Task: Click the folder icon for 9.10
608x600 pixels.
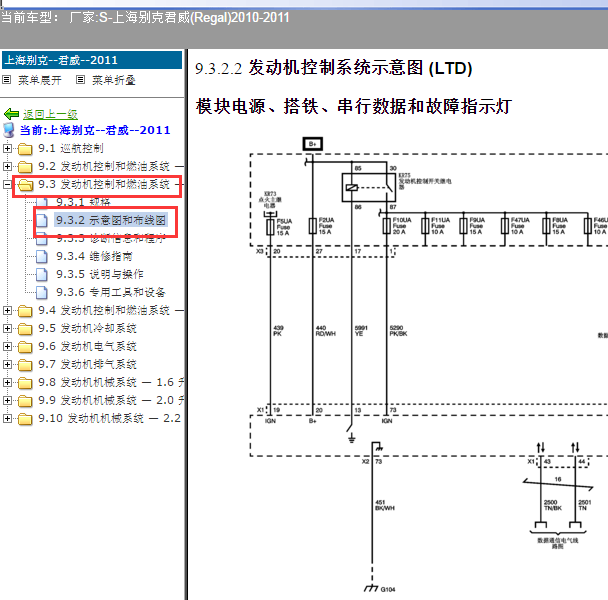Action: tap(25, 418)
